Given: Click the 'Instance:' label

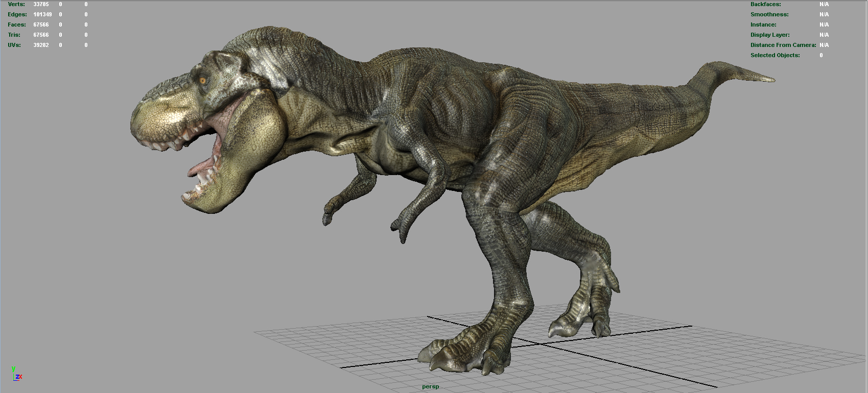Looking at the screenshot, I should 763,24.
